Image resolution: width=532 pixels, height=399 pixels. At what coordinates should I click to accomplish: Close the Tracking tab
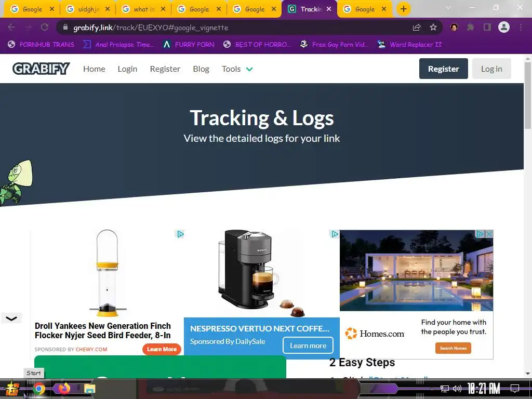pos(329,9)
